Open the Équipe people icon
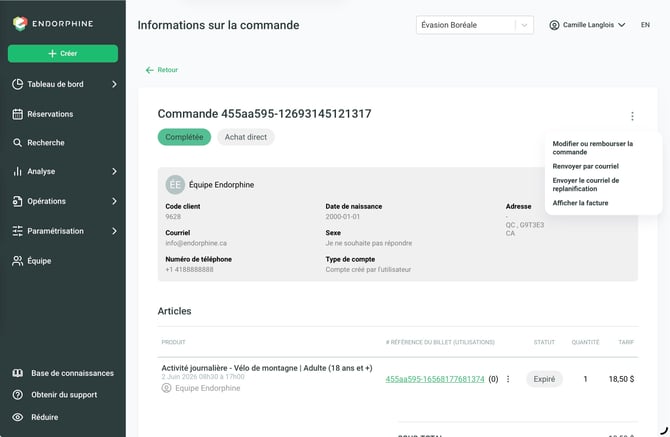This screenshot has height=437, width=670. tap(18, 261)
